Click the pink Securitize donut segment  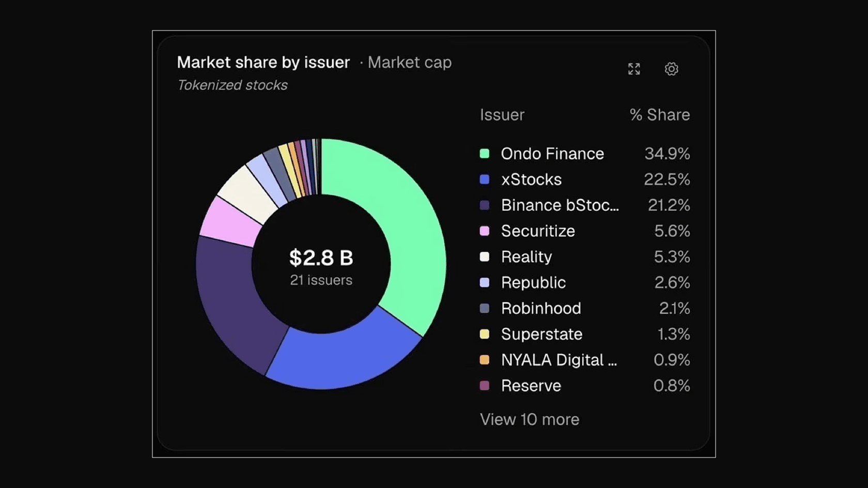[230, 222]
